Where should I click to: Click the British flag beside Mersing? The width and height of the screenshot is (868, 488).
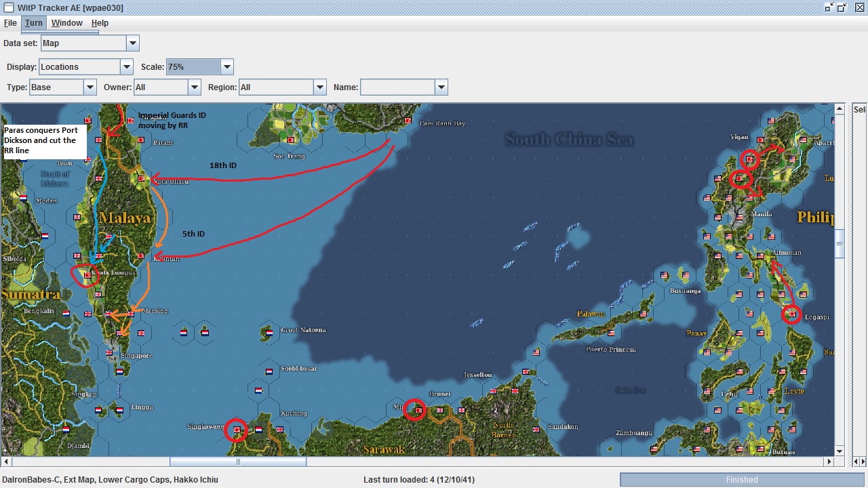click(x=131, y=314)
